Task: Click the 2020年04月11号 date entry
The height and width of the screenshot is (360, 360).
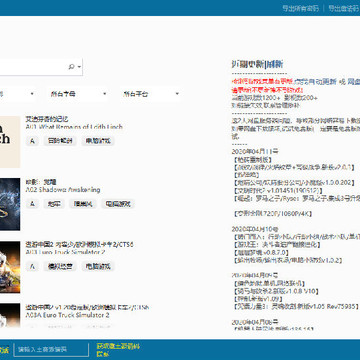Action: [255, 151]
